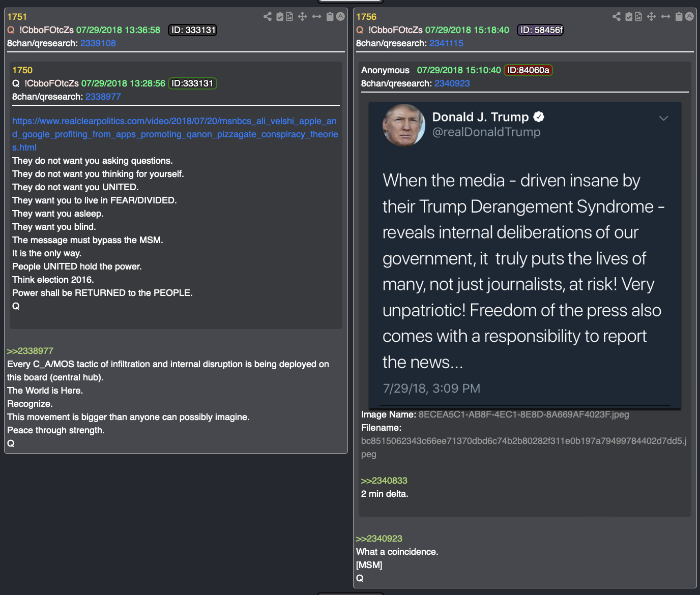This screenshot has width=700, height=595.
Task: Click the !CbboFOtcZs tripcode on post 1756
Action: pos(395,30)
